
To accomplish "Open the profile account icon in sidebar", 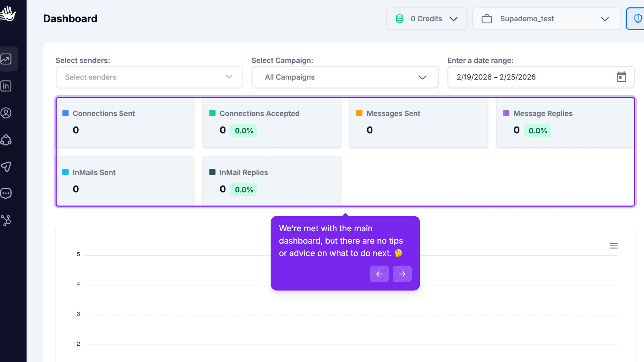I will pyautogui.click(x=6, y=113).
